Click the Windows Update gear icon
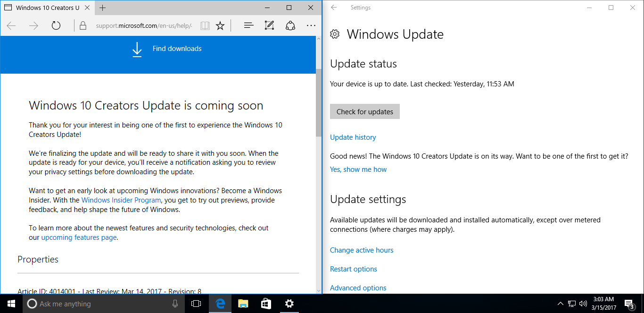Screen dimensions: 644x313 pos(335,34)
